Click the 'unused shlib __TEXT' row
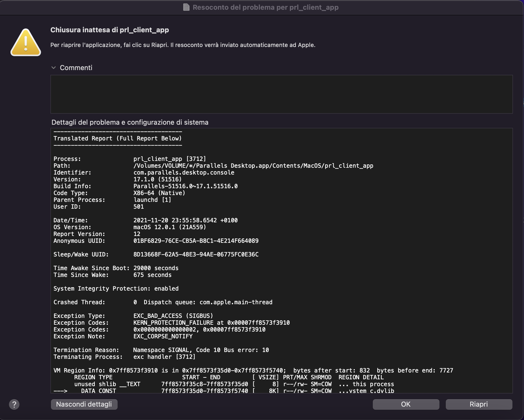The height and width of the screenshot is (420, 524). click(234, 384)
